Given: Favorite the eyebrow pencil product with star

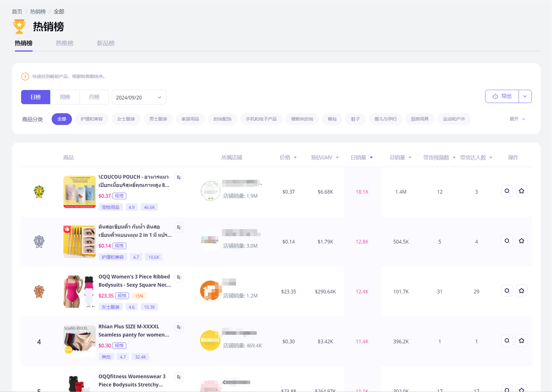Looking at the screenshot, I should [521, 241].
